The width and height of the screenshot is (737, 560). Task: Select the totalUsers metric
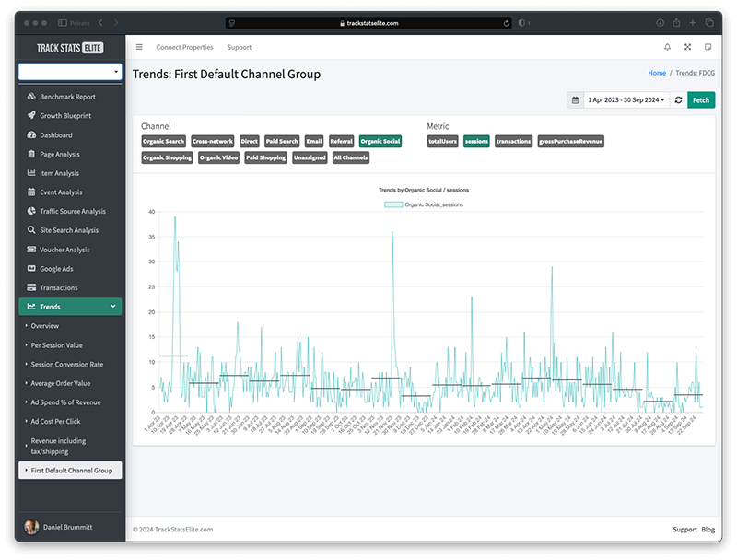click(x=443, y=142)
